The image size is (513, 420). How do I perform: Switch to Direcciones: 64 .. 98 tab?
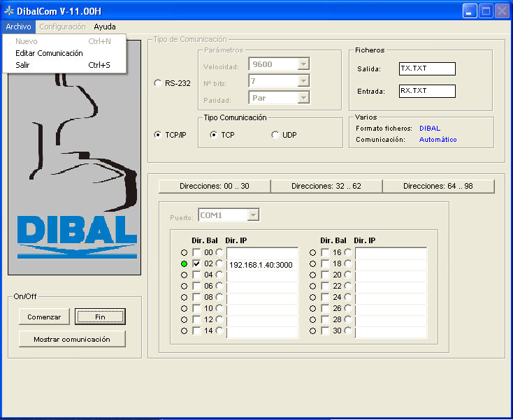(x=438, y=186)
